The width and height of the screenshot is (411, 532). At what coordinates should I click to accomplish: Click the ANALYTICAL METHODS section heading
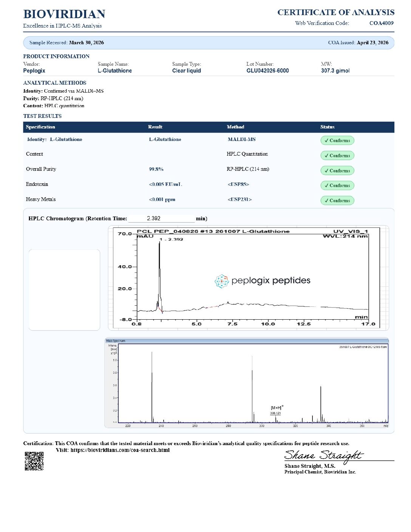pyautogui.click(x=55, y=83)
